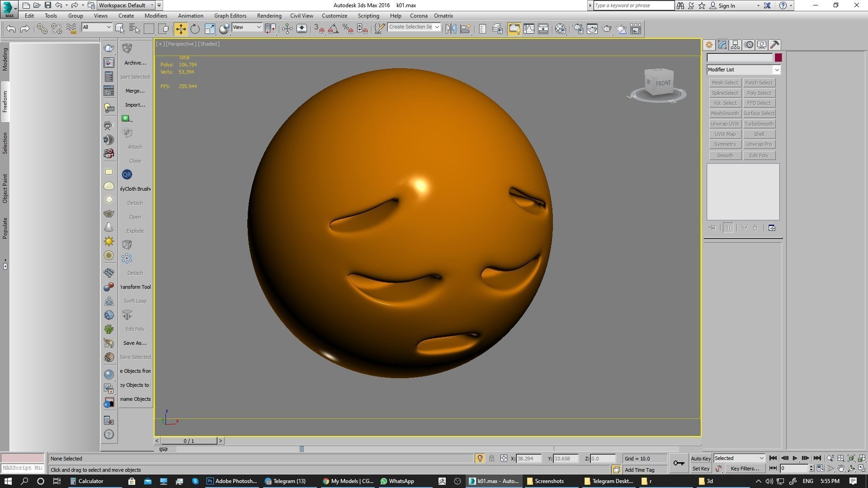Viewport: 868px width, 488px height.
Task: Play the animation
Action: tap(795, 458)
